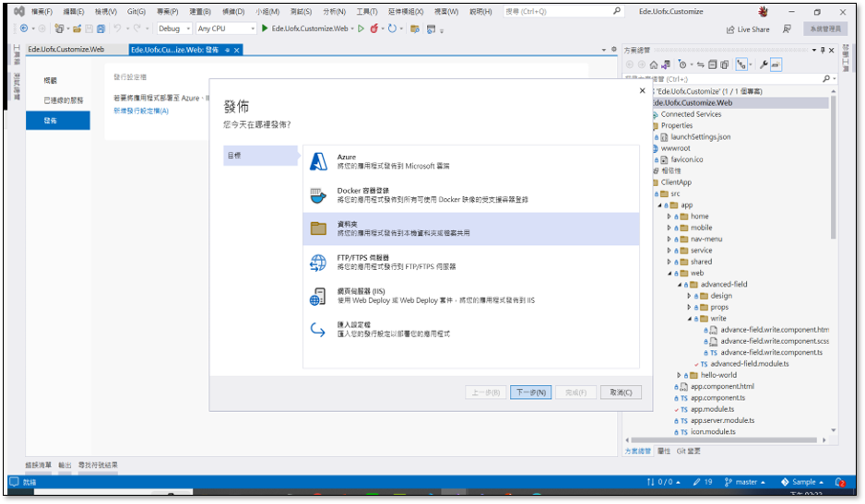The image size is (865, 504).
Task: Click the Sample repository in status bar
Action: click(802, 483)
